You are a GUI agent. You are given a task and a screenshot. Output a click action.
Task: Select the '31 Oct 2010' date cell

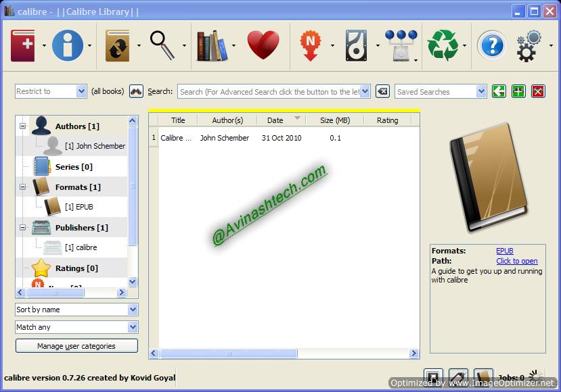(282, 138)
